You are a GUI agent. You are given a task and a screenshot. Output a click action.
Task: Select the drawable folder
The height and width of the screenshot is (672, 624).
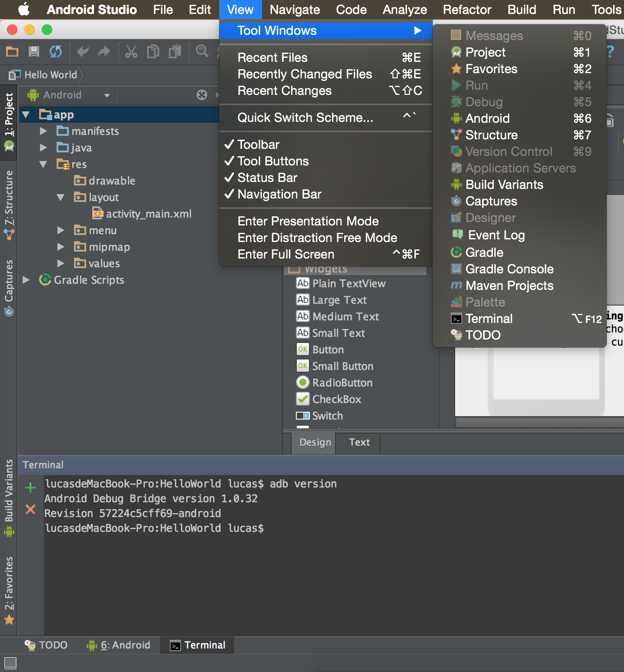tap(105, 181)
